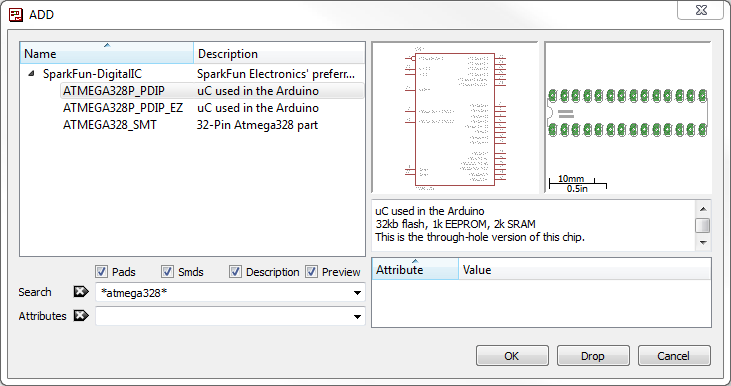The width and height of the screenshot is (731, 386).
Task: Collapse the SparkFun-DigitalIC library tree
Action: [x=31, y=73]
